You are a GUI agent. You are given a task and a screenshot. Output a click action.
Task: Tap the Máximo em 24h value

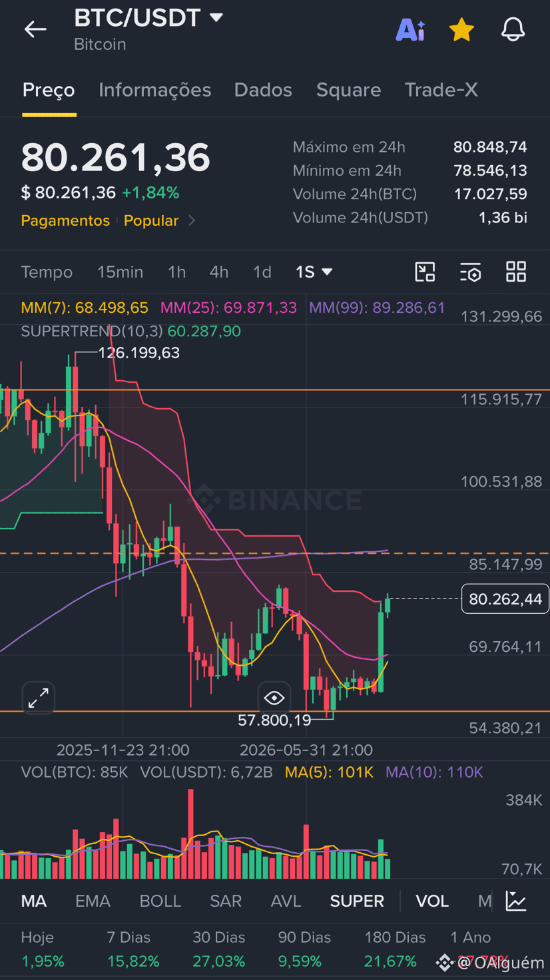(x=490, y=147)
